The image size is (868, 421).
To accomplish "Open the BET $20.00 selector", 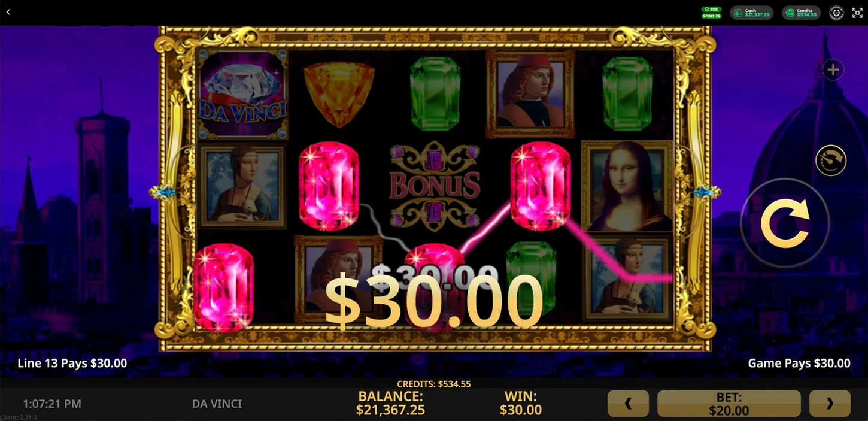I will [x=729, y=404].
